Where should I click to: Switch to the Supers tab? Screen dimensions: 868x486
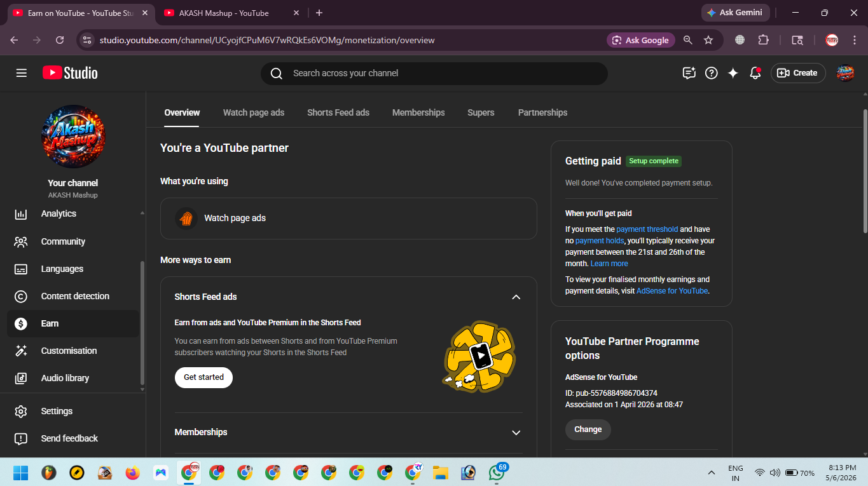click(481, 112)
